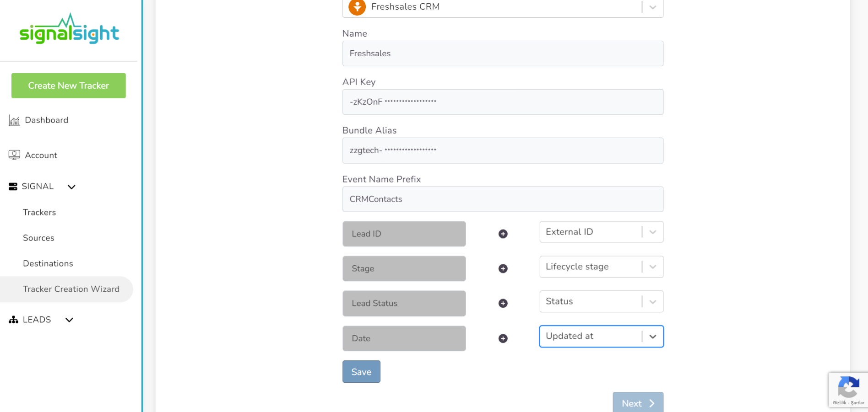This screenshot has width=868, height=412.
Task: Open the Account page
Action: click(41, 155)
